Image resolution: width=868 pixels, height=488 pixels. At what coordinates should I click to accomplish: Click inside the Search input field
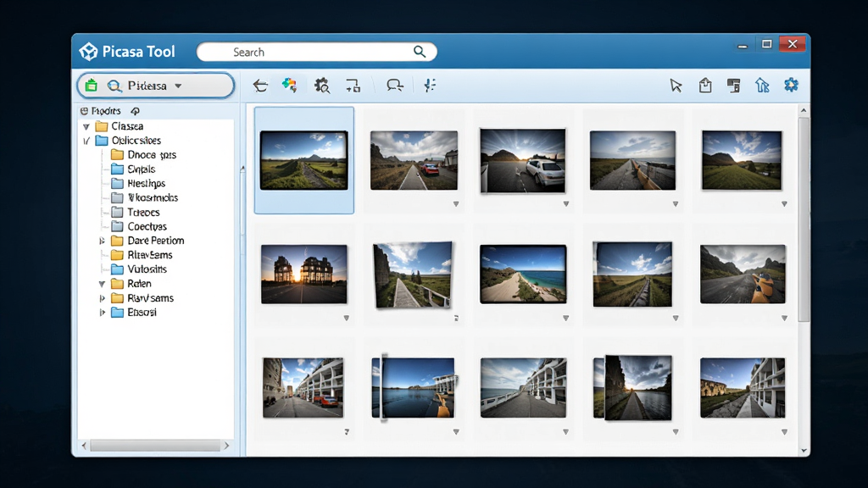click(317, 52)
